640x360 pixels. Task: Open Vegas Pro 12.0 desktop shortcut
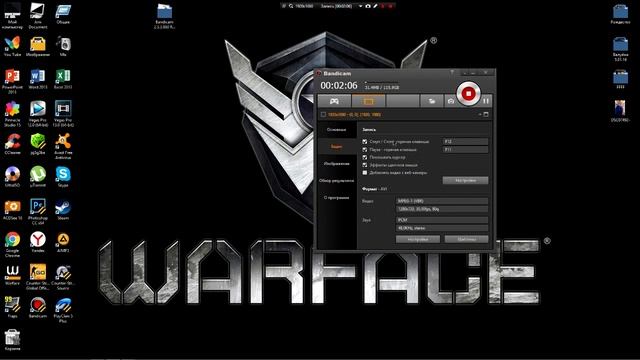38,114
